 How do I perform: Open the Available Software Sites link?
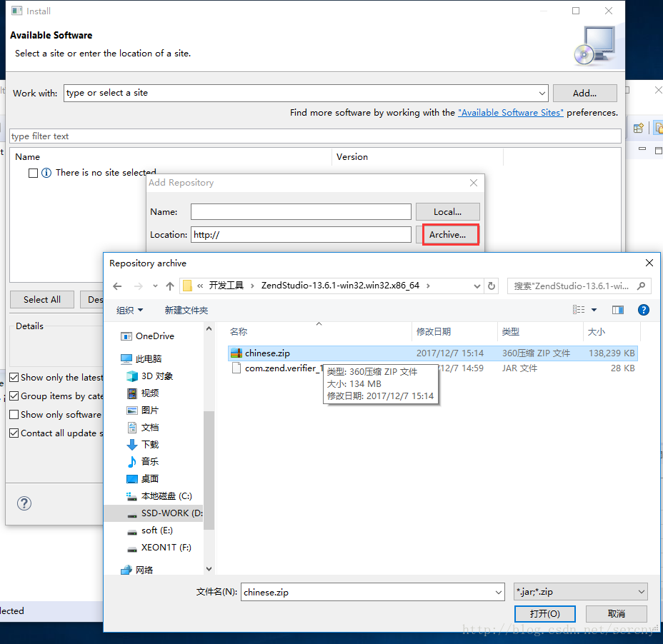[x=510, y=112]
